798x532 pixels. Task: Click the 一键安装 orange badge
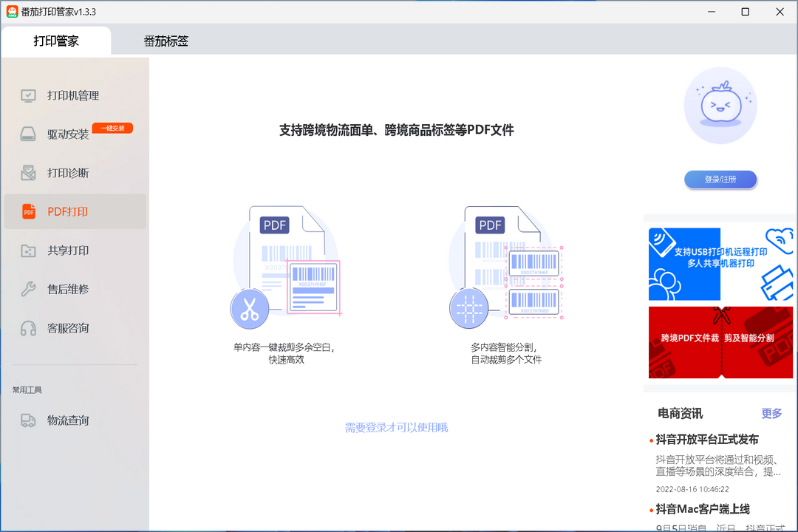pos(112,129)
